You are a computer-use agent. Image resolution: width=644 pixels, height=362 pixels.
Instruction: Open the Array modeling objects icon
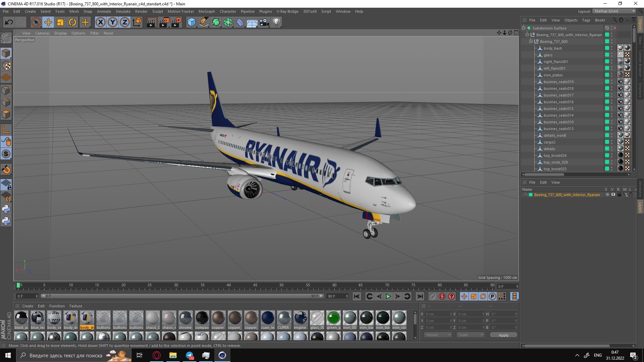(228, 22)
